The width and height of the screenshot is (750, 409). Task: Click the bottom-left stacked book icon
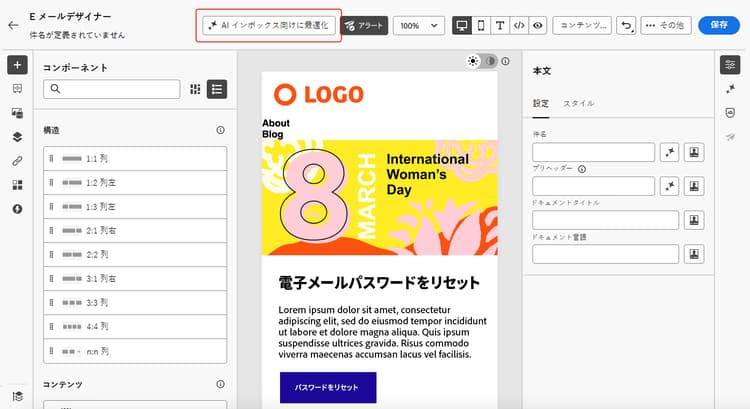click(x=18, y=396)
